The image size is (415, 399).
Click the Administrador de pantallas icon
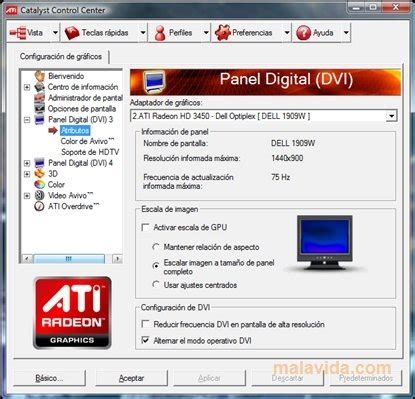(x=40, y=98)
